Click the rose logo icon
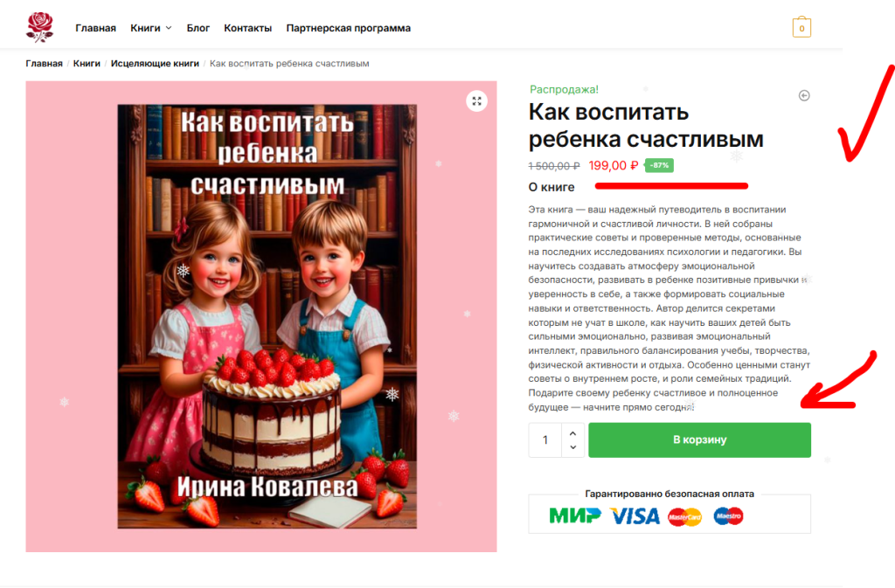This screenshot has height=588, width=895. coord(40,27)
